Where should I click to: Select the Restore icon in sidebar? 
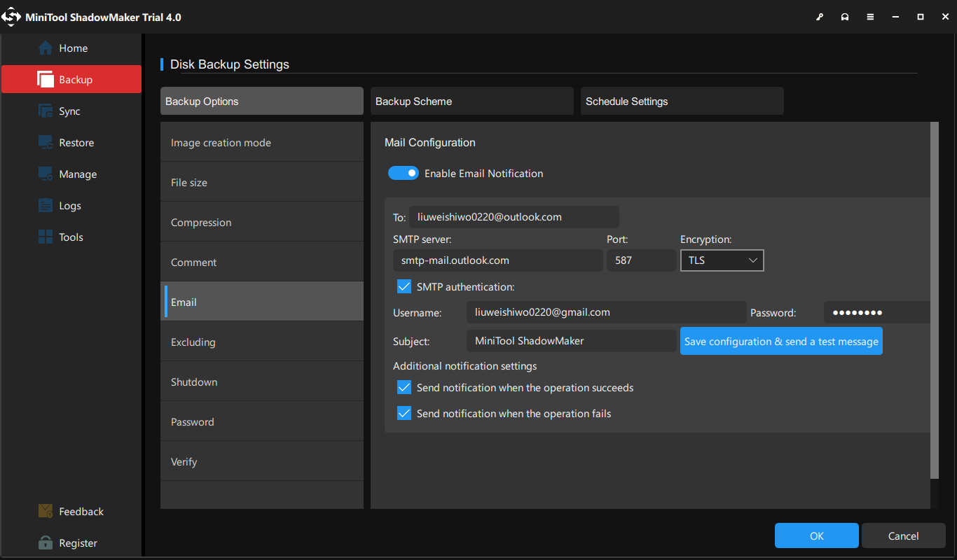[46, 143]
